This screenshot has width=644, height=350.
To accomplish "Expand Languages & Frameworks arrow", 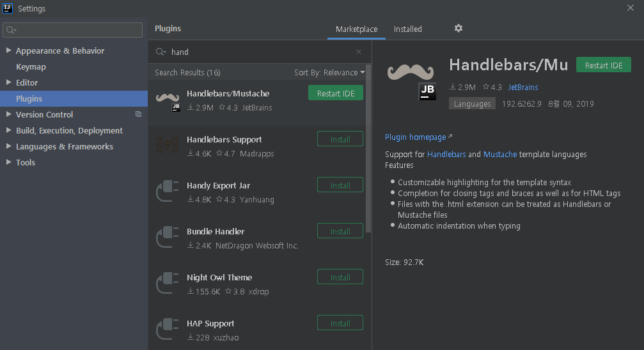I will tap(8, 146).
